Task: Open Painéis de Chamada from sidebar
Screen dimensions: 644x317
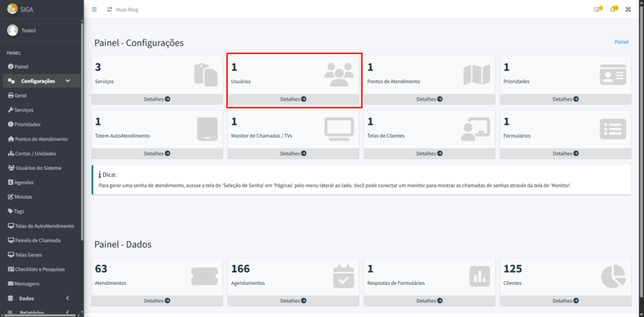Action: (37, 240)
